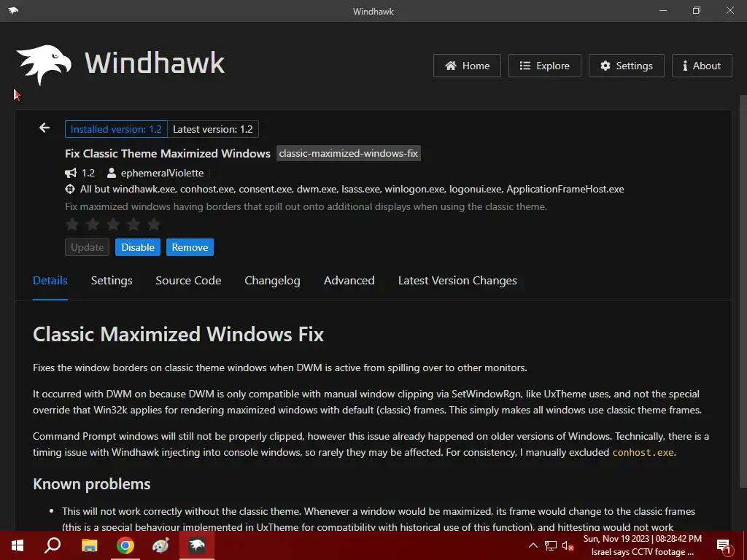Open the Windows Start menu
The image size is (747, 560).
(x=18, y=545)
